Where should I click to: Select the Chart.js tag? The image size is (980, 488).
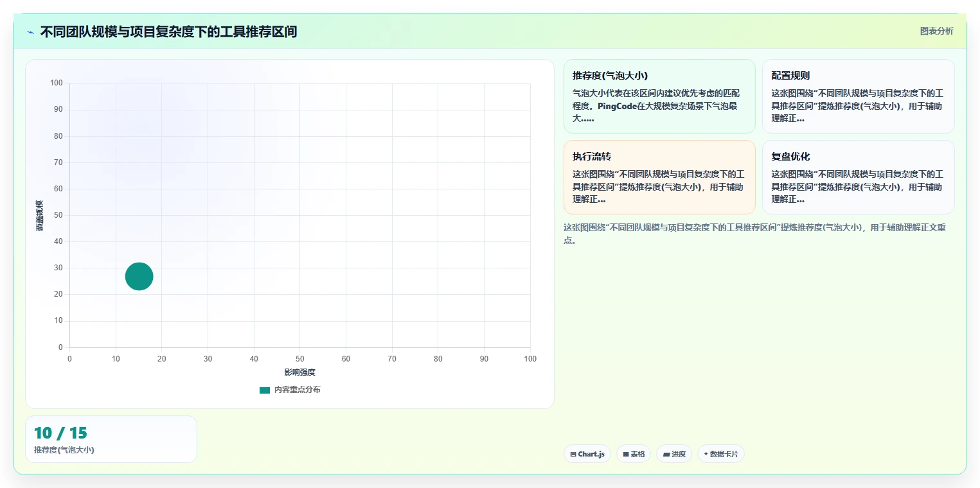(x=587, y=454)
